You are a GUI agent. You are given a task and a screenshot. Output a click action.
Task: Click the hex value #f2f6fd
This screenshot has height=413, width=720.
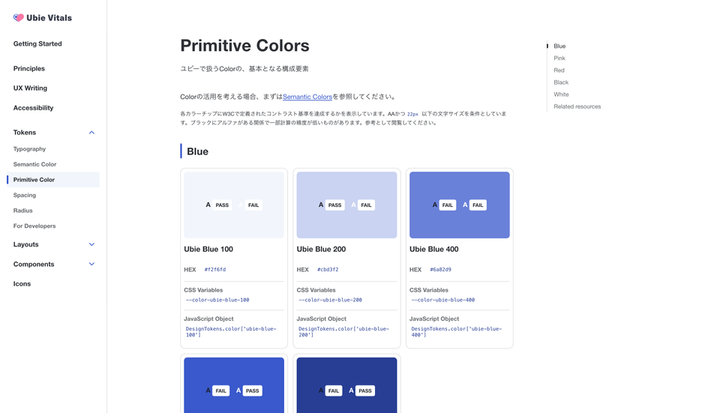click(x=215, y=270)
